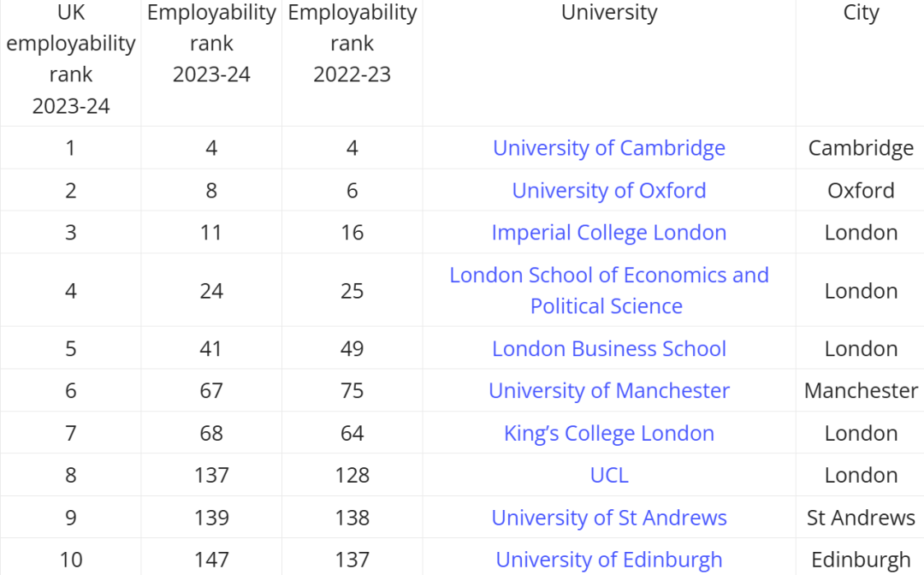Click the Employability rank 2022-23 header
Screen dimensions: 924x575
point(352,44)
